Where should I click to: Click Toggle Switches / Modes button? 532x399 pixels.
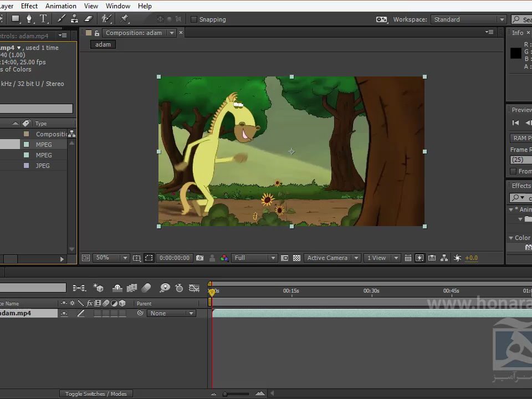pos(96,394)
